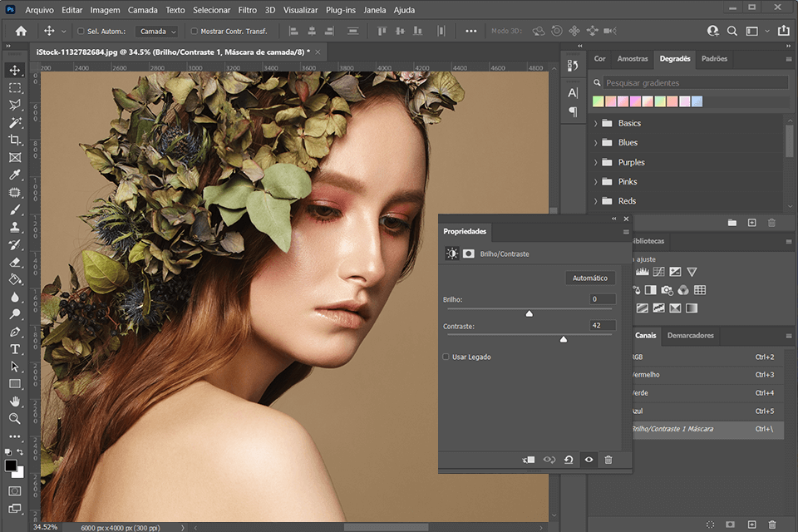Click the Pesquisar gradientes search field
Image resolution: width=798 pixels, height=532 pixels.
tap(690, 81)
